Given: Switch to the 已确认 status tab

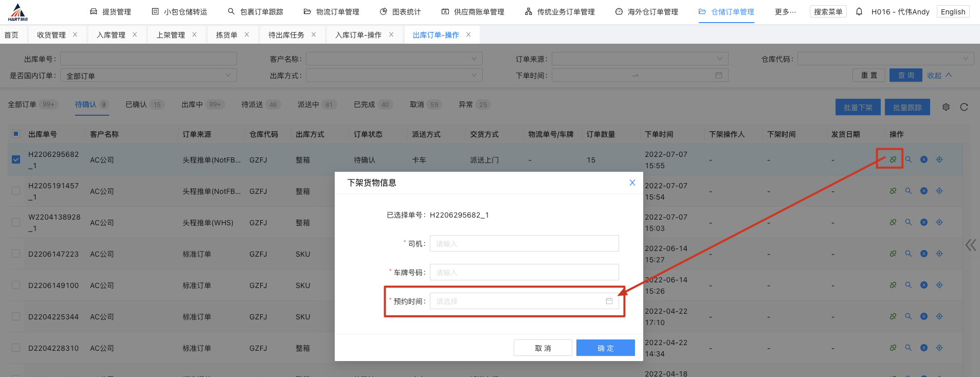Looking at the screenshot, I should coord(136,104).
